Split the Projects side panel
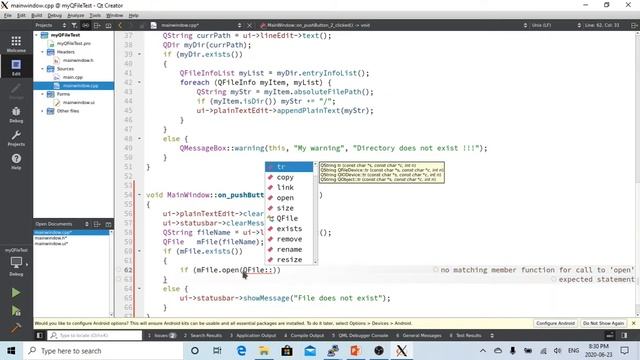 [x=97, y=25]
